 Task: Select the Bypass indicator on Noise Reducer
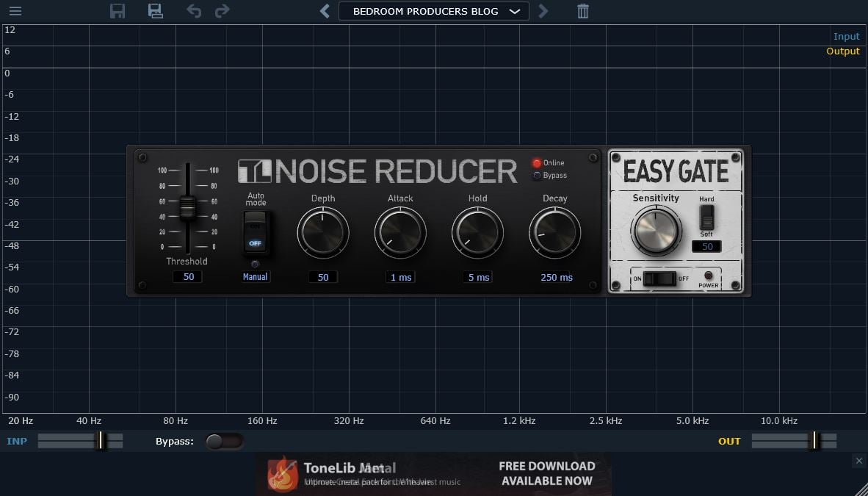(537, 176)
